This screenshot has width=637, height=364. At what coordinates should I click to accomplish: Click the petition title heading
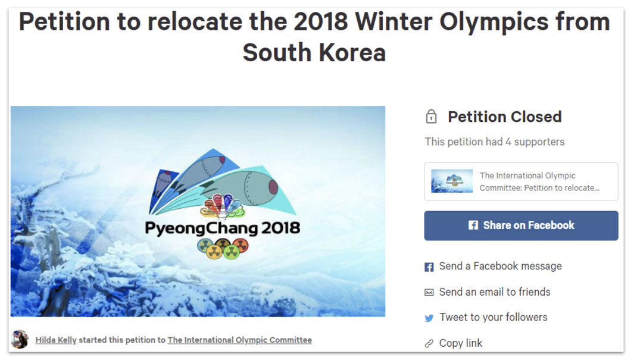point(314,37)
